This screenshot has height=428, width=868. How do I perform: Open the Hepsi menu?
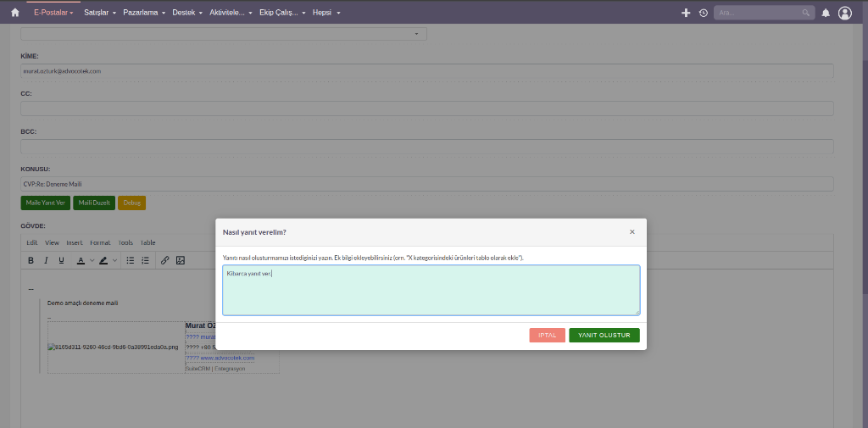point(326,12)
